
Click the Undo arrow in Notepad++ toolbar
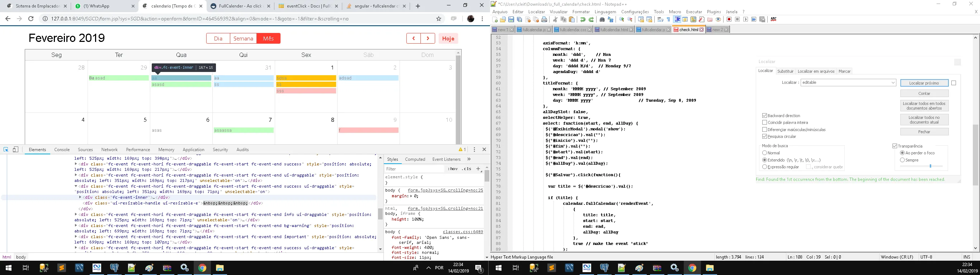(x=583, y=20)
